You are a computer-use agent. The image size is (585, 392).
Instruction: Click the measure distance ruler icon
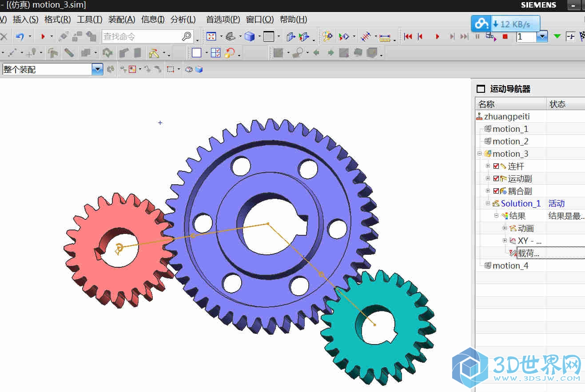[385, 37]
